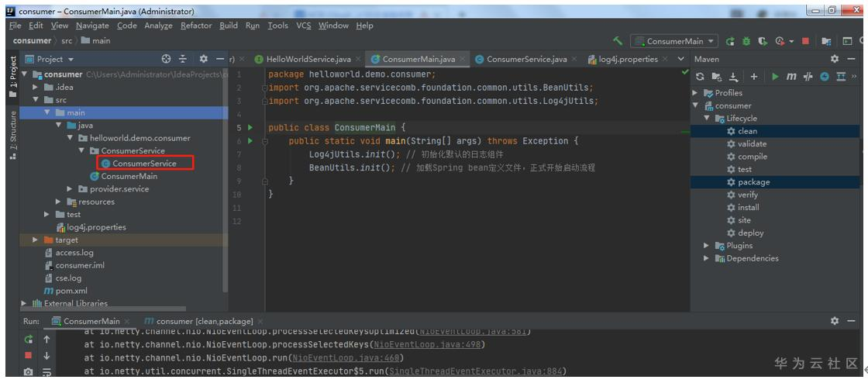Open Project panel options gear
868x383 pixels.
[x=203, y=59]
